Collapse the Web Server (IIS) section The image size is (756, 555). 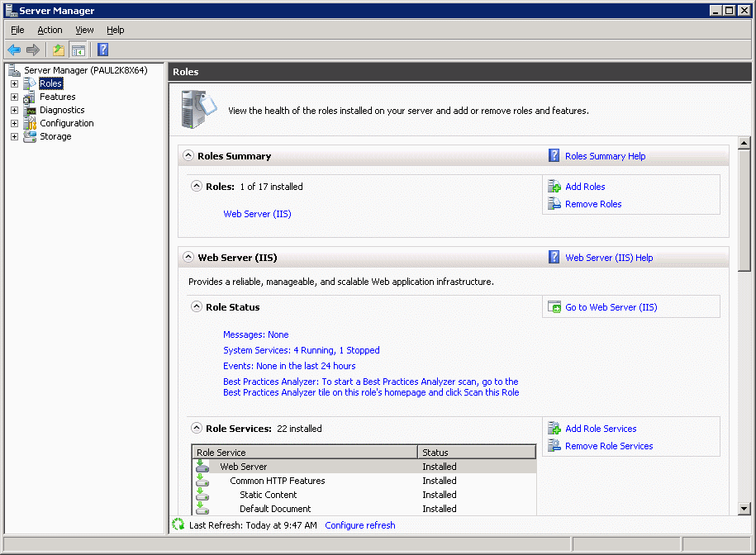click(188, 258)
